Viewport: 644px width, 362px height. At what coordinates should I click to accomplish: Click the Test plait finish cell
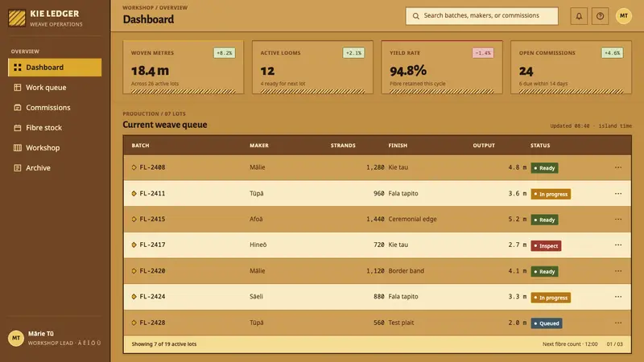pos(401,323)
